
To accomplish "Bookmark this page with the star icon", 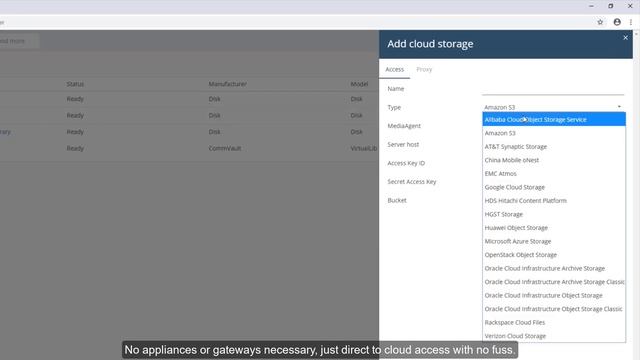I will point(600,22).
